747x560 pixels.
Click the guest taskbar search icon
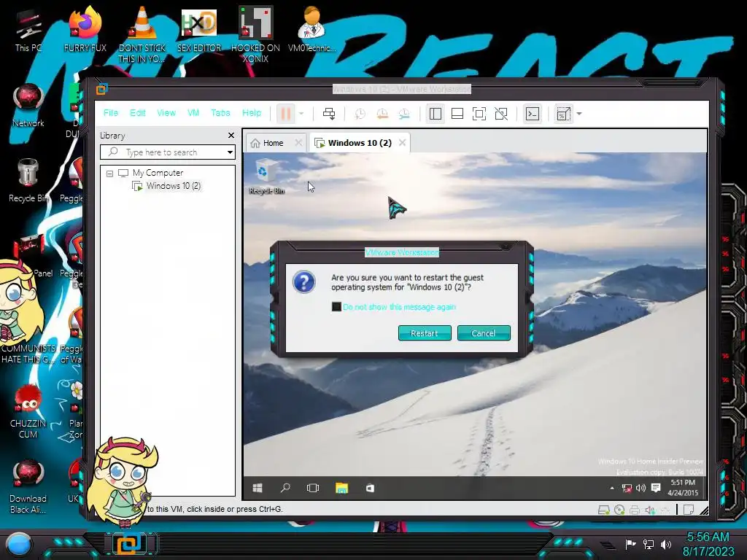(285, 488)
